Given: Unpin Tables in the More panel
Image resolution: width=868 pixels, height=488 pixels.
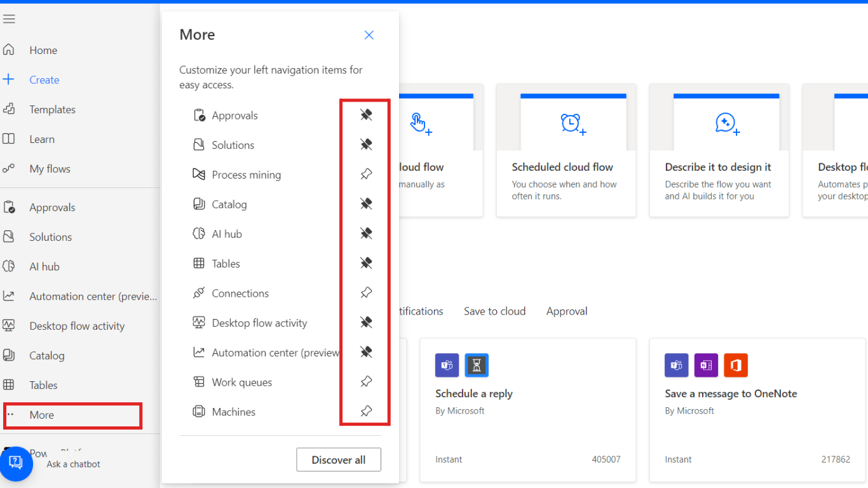Looking at the screenshot, I should tap(366, 263).
